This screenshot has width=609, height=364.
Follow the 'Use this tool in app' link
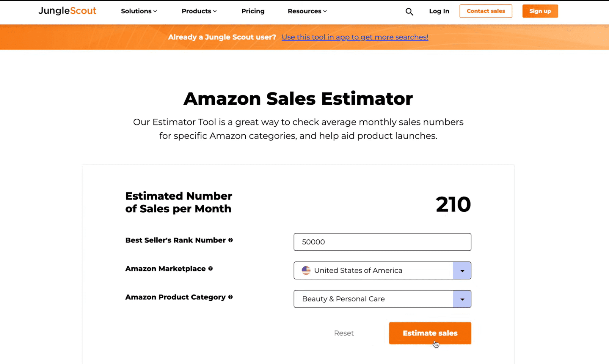pos(355,37)
